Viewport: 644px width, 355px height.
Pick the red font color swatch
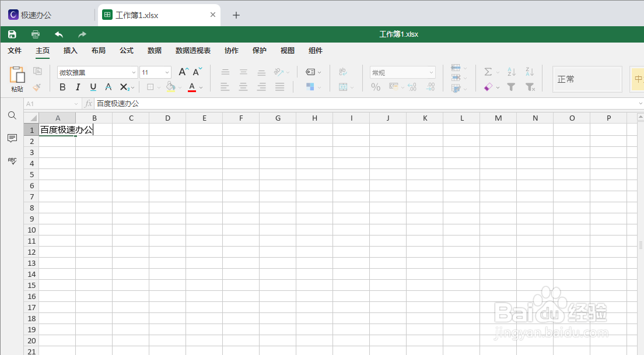click(191, 87)
